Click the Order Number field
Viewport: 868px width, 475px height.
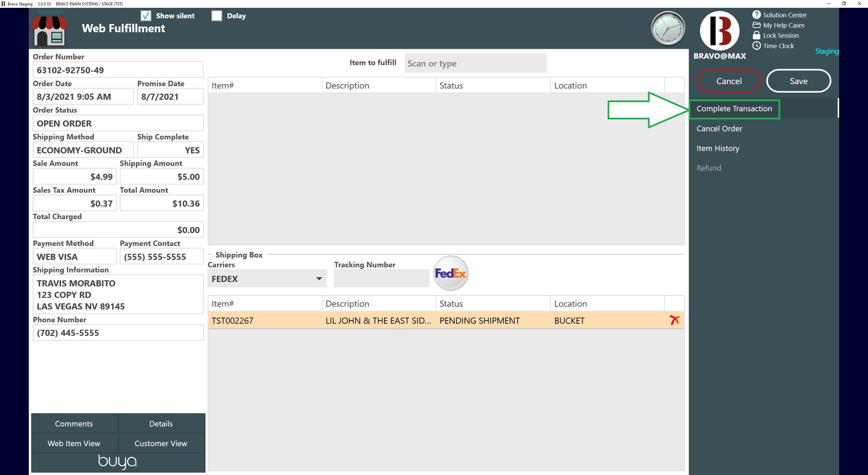tap(118, 70)
